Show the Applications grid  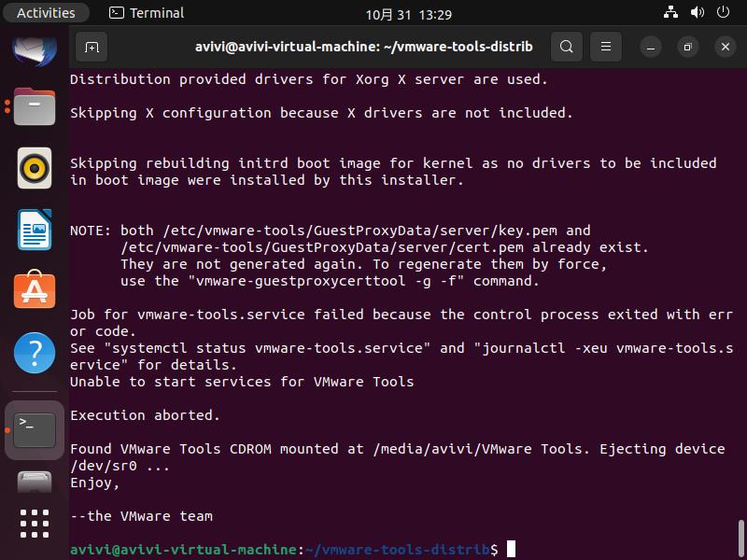35,523
